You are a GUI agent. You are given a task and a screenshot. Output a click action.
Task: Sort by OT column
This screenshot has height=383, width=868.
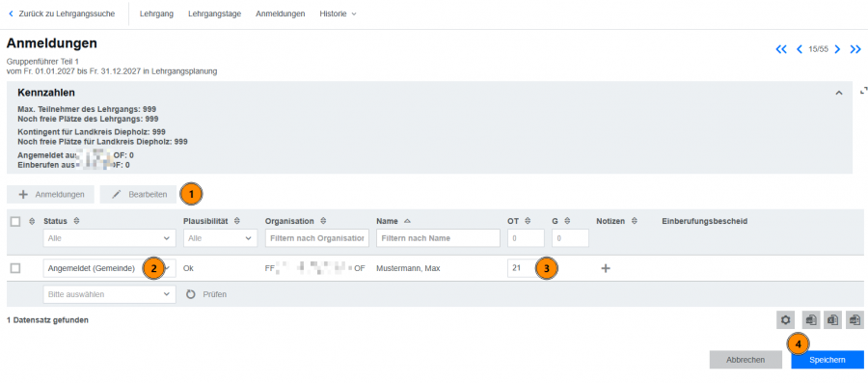click(x=528, y=221)
